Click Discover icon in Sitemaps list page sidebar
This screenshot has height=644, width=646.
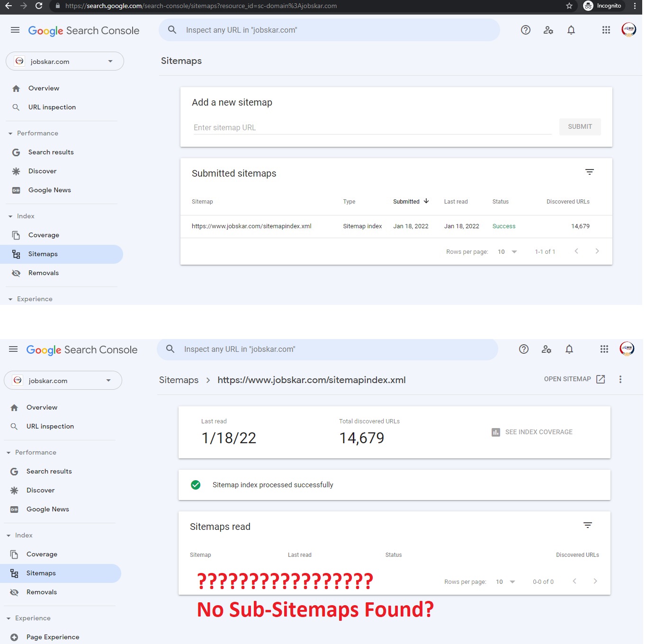coord(16,171)
